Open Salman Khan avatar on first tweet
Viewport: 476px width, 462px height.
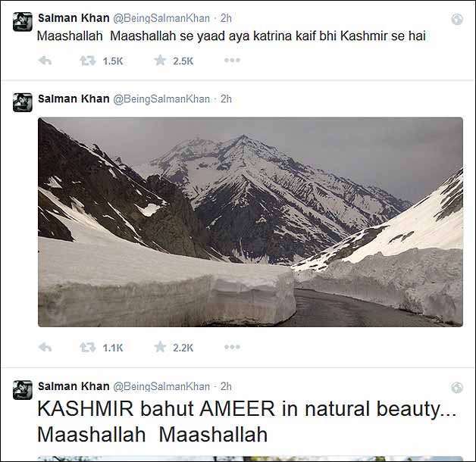coord(23,22)
